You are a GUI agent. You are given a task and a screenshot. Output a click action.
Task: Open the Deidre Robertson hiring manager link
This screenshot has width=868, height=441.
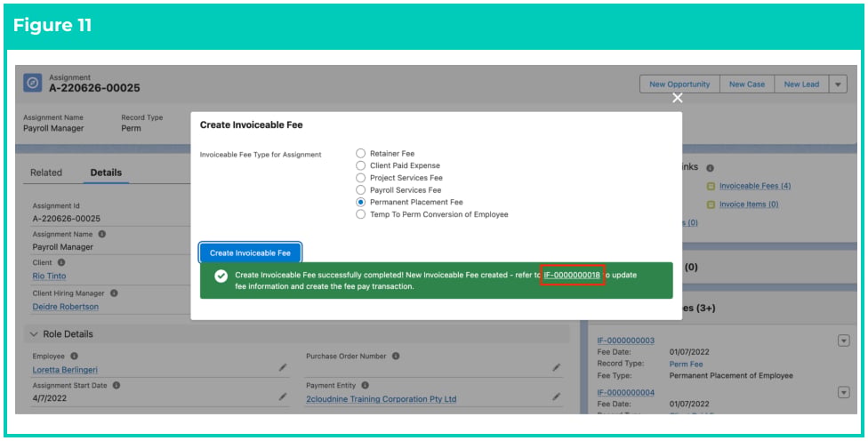[65, 307]
